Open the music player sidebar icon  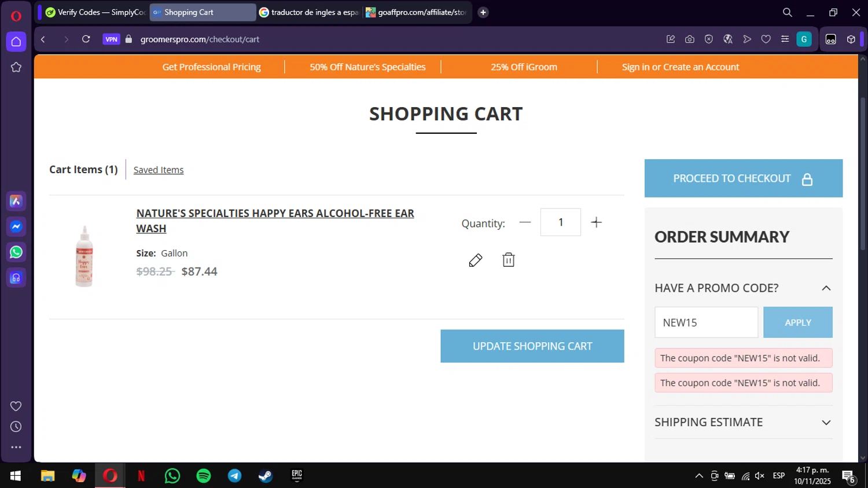[x=16, y=278]
